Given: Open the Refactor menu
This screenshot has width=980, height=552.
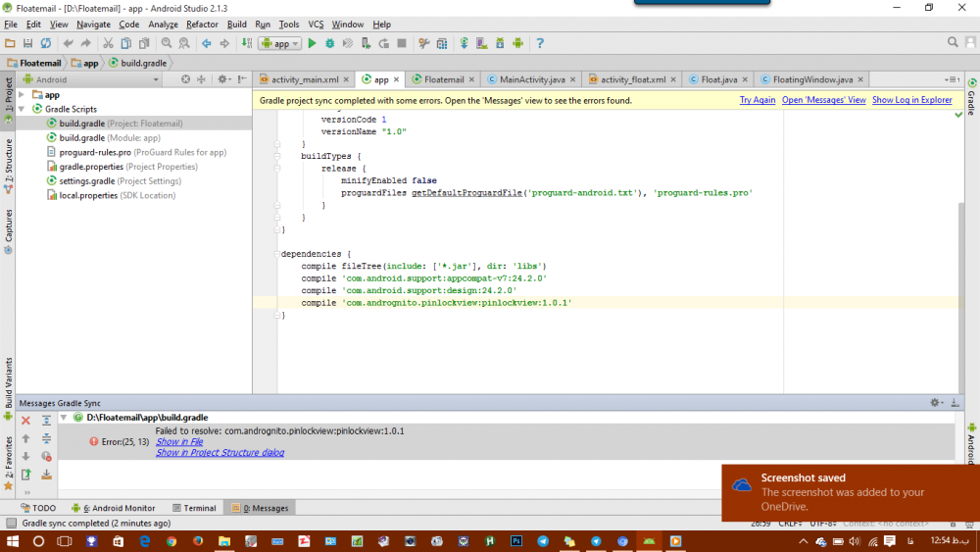Looking at the screenshot, I should pos(202,24).
